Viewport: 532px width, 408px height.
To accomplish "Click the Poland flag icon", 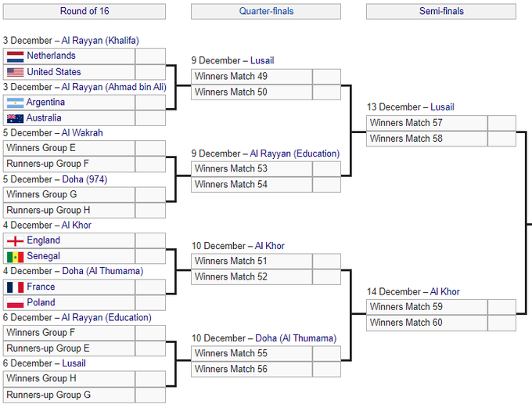I will coord(15,303).
